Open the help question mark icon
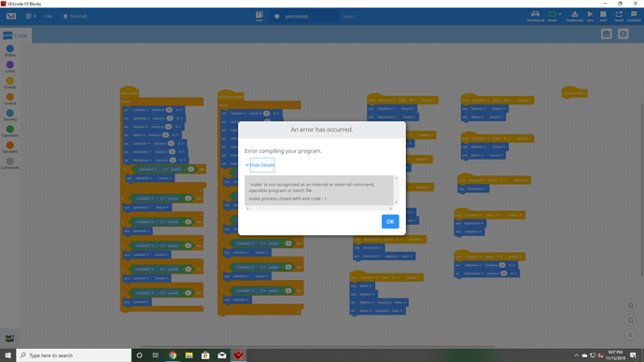This screenshot has width=644, height=362. point(623,35)
